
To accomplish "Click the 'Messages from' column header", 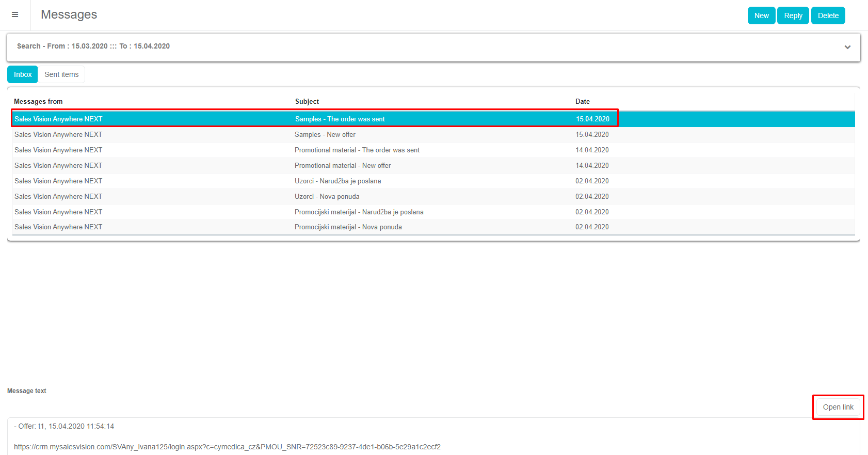I will click(x=38, y=101).
